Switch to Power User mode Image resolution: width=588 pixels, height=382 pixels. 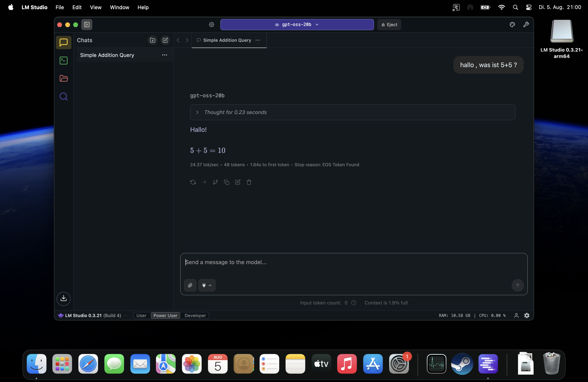point(165,315)
